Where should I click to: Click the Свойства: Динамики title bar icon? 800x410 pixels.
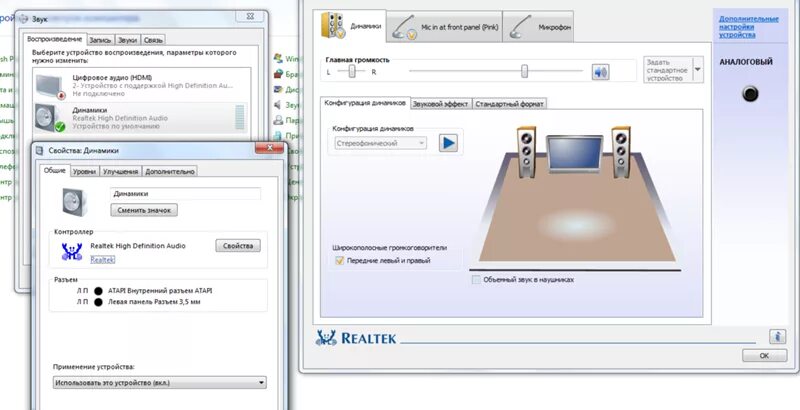[40, 150]
